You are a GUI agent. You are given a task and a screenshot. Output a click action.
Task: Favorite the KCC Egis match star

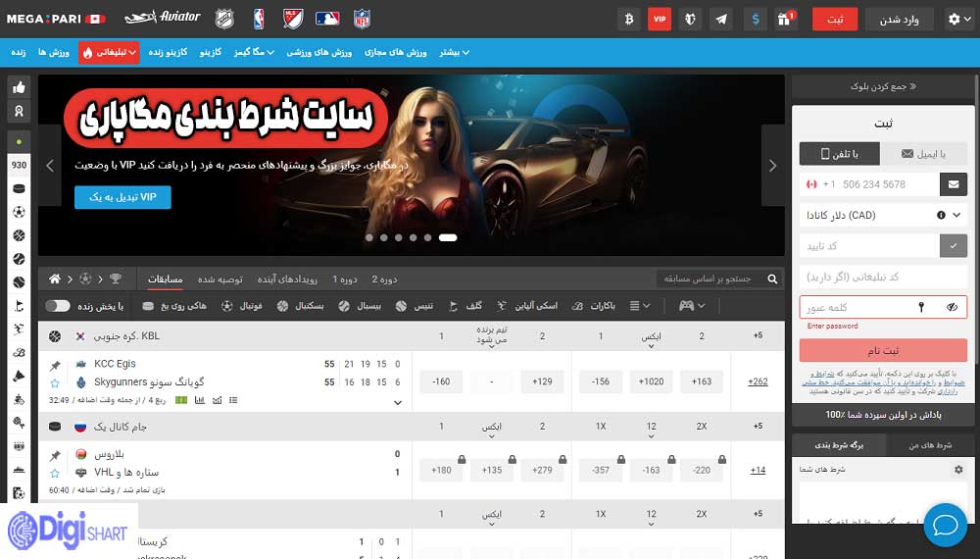[x=55, y=382]
